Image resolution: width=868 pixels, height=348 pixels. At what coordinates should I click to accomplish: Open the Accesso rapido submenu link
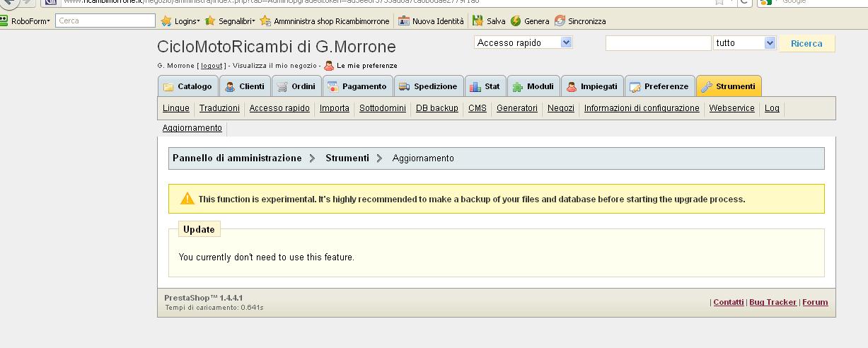point(279,108)
